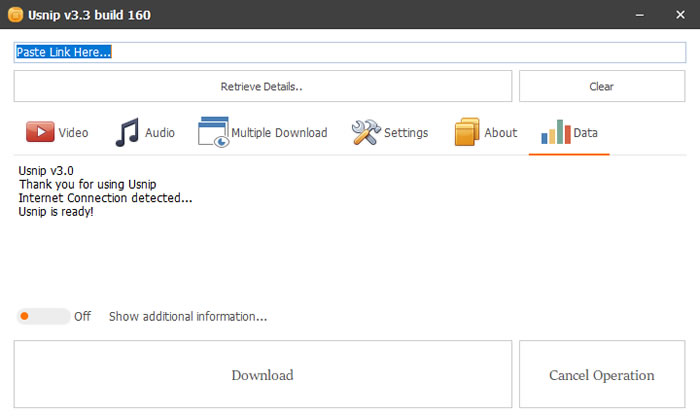Select the Data tab label
This screenshot has height=416, width=700.
[x=585, y=133]
